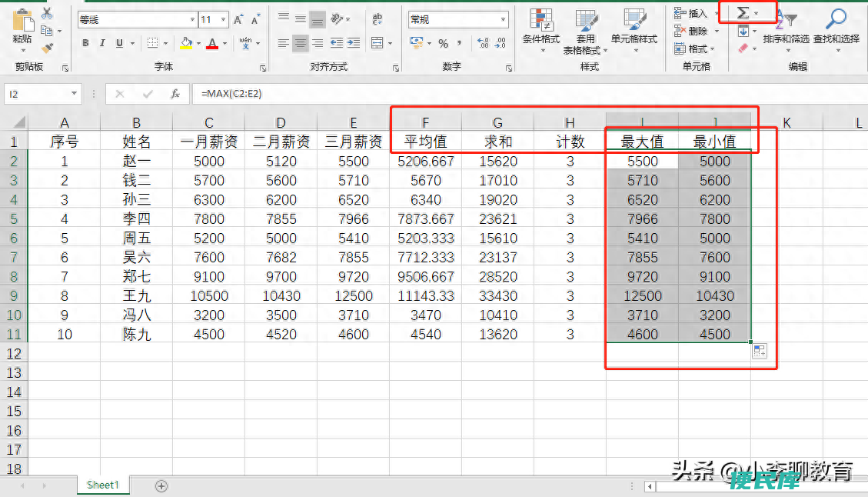Click the increase decimal icon
The width and height of the screenshot is (868, 497).
[483, 42]
